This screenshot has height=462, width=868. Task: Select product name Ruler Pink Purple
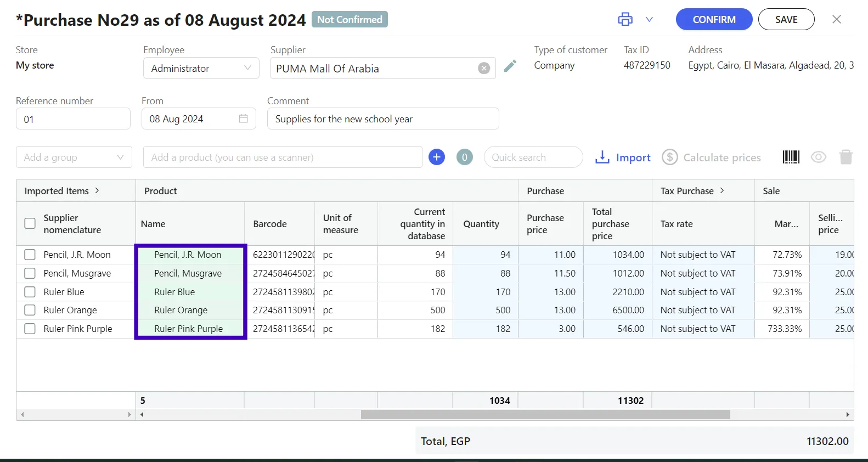pos(188,329)
